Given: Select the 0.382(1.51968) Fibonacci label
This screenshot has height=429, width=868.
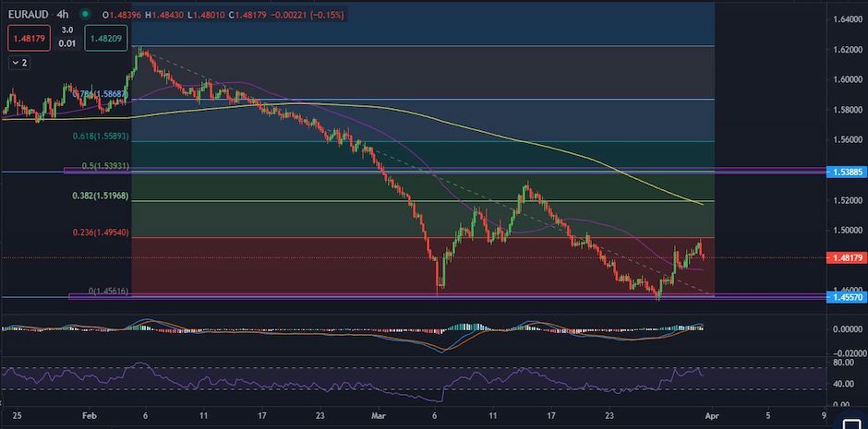Looking at the screenshot, I should pos(101,196).
